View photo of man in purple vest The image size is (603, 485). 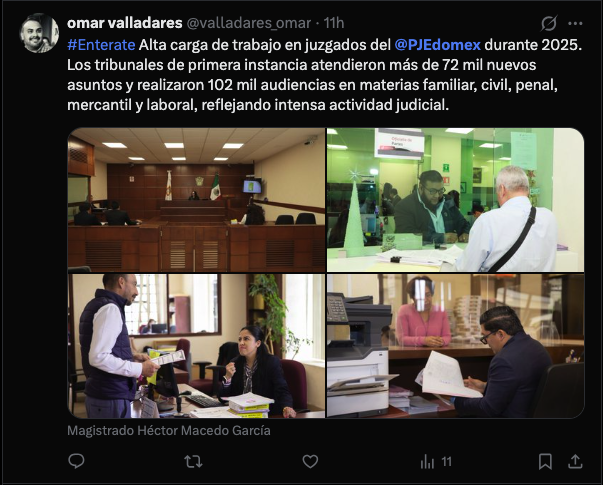197,346
